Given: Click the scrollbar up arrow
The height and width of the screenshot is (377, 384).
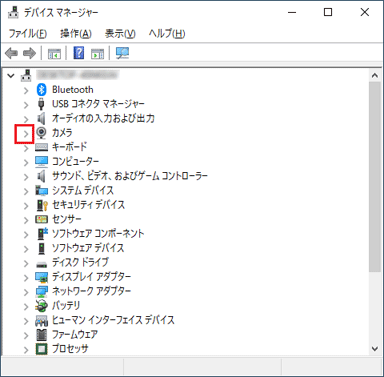Looking at the screenshot, I should 375,76.
